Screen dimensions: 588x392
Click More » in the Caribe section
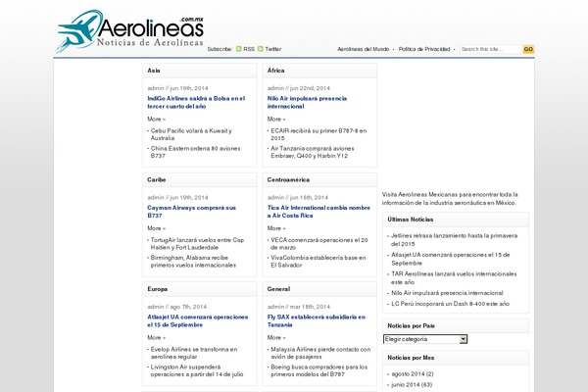tap(156, 228)
